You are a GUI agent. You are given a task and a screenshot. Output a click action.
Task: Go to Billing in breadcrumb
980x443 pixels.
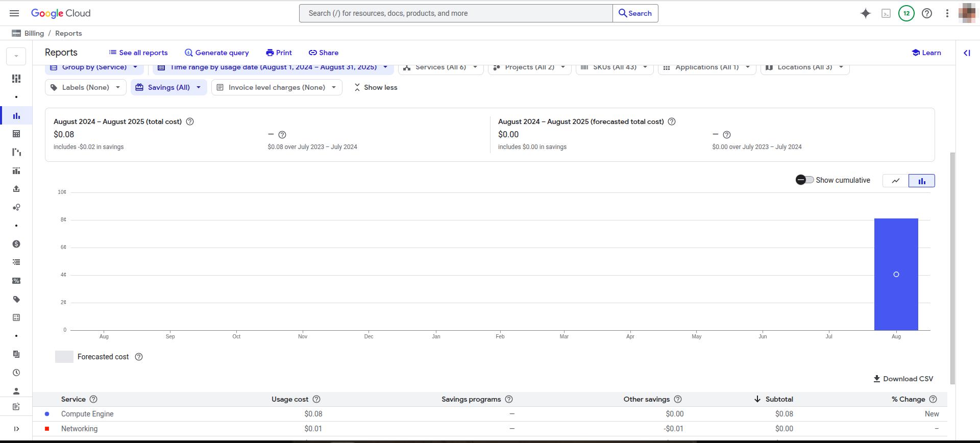(x=34, y=33)
